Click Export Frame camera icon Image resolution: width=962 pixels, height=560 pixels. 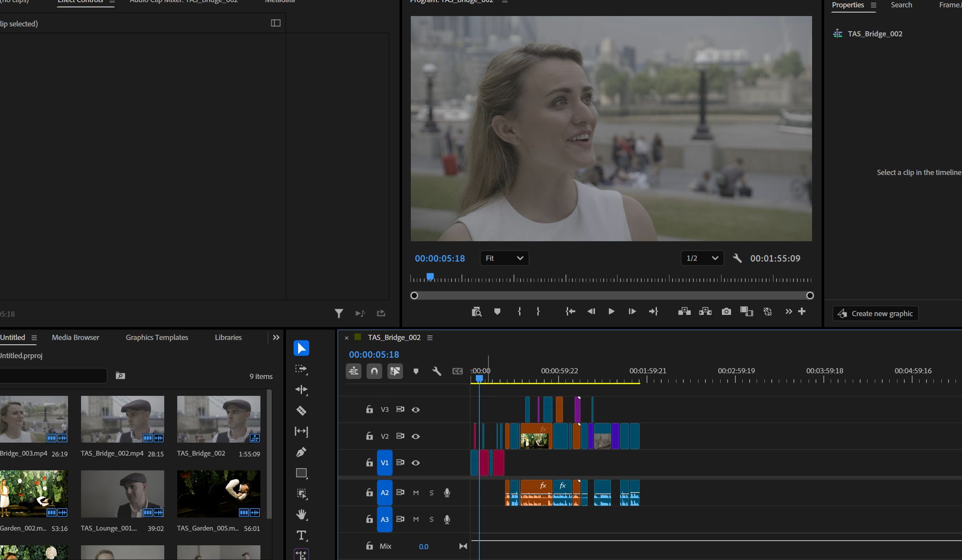pyautogui.click(x=726, y=311)
